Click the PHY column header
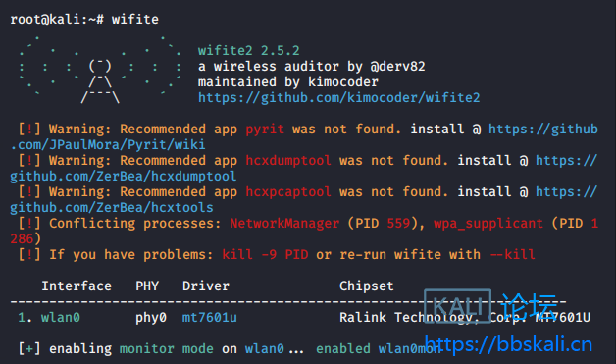Viewport: 616px width, 364px height. pos(147,286)
